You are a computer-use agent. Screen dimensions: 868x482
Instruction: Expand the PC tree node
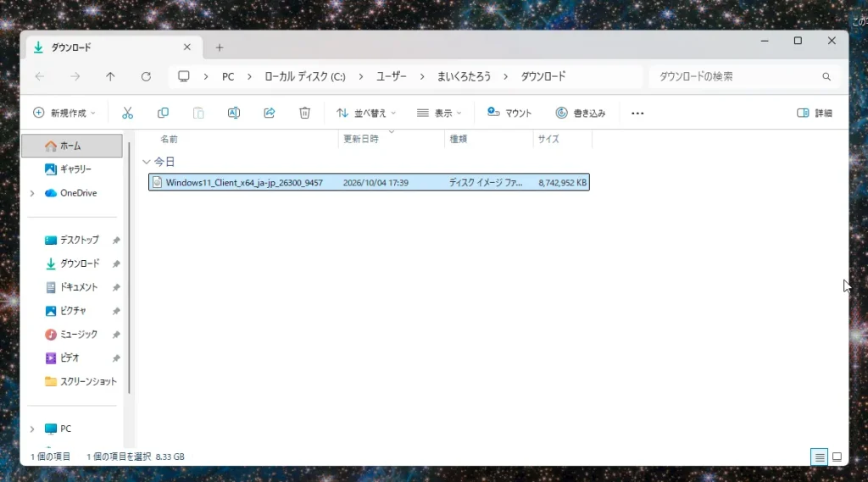tap(32, 429)
